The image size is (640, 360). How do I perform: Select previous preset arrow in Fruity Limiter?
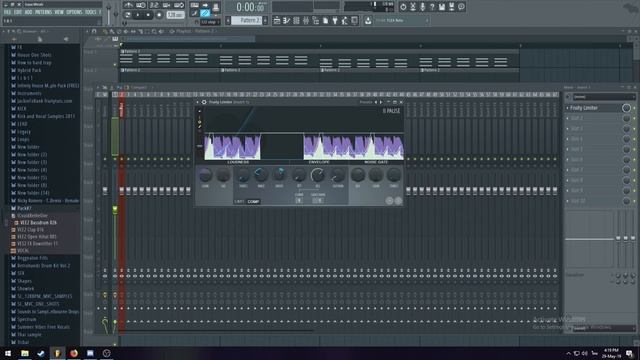376,102
